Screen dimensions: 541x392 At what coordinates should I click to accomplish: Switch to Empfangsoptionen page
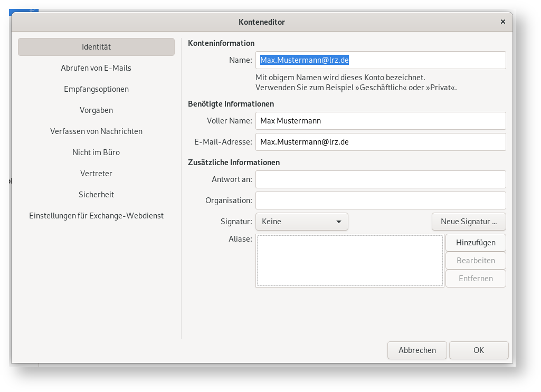coord(96,89)
